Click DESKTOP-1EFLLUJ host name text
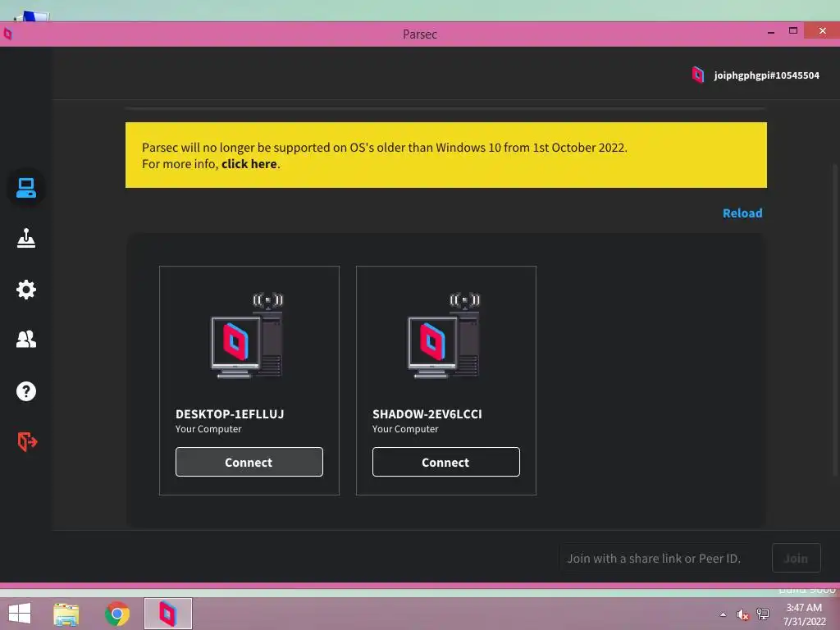This screenshot has width=840, height=630. [230, 414]
